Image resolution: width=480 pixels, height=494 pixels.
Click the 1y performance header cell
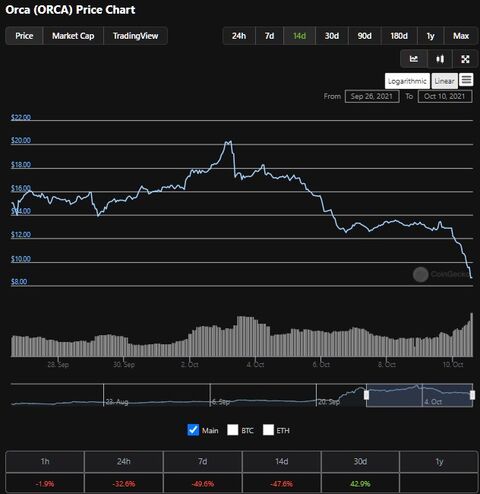coord(439,461)
